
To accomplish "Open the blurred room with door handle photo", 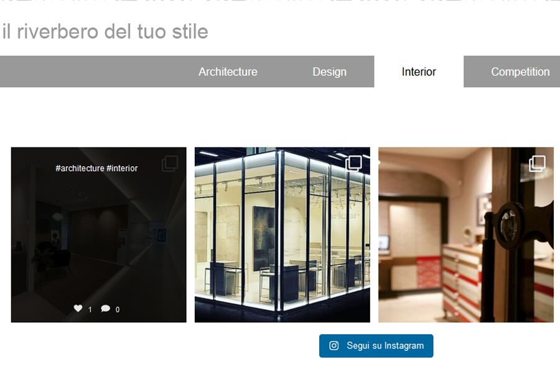I will (465, 235).
